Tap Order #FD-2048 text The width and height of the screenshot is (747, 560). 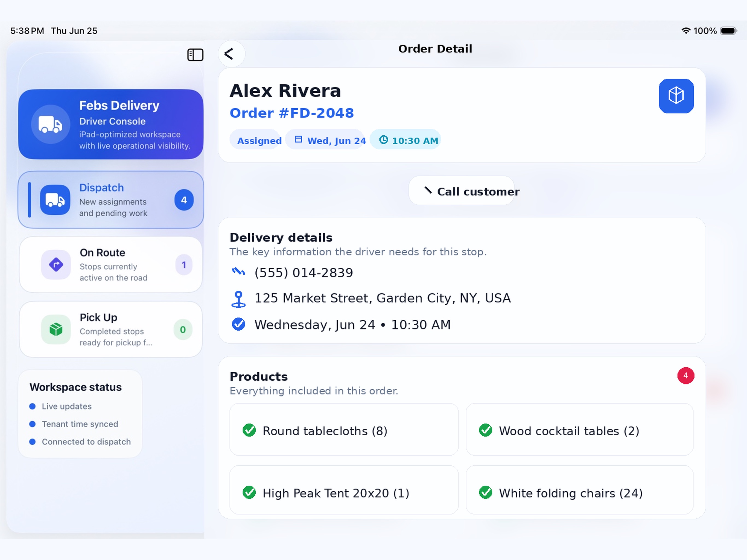292,113
